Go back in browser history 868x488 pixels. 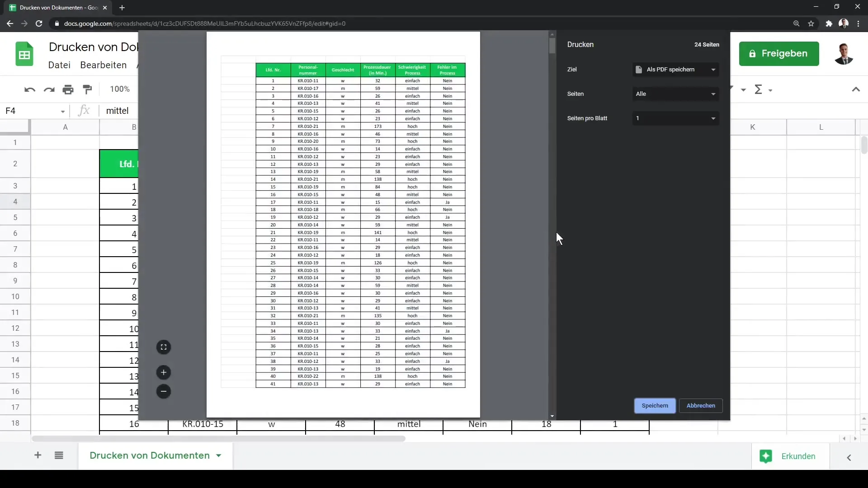[10, 23]
